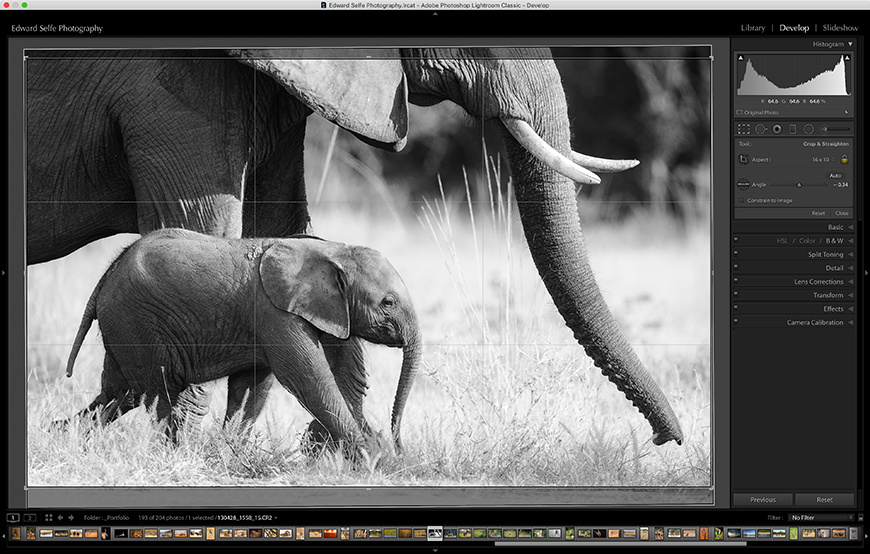
Task: Adjust the Angle slider handle
Action: coord(799,185)
